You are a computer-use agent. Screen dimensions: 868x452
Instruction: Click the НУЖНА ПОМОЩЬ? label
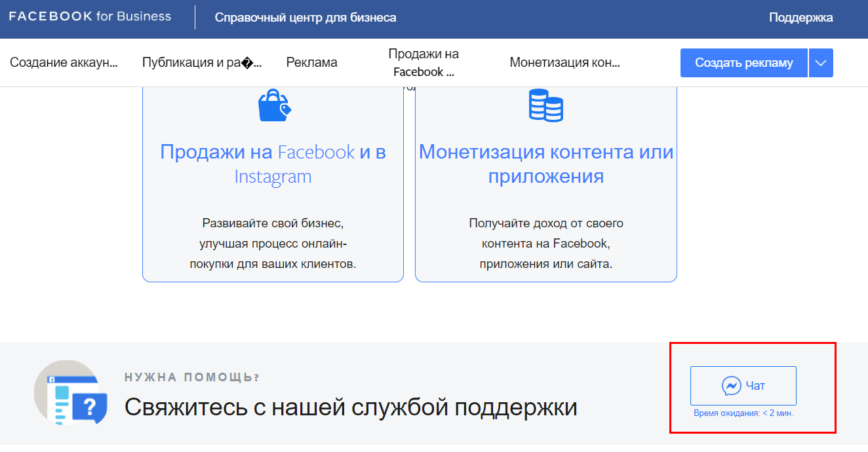click(192, 377)
